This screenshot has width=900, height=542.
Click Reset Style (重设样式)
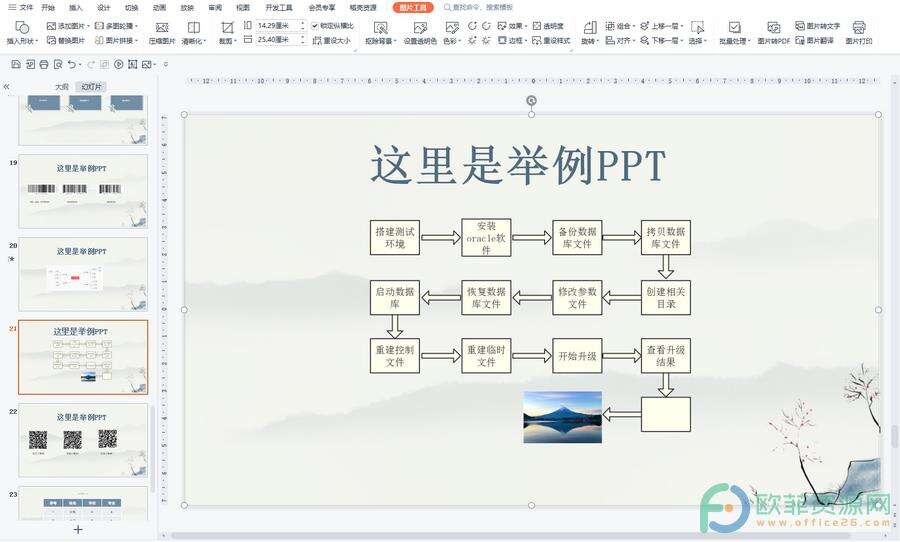[x=551, y=41]
